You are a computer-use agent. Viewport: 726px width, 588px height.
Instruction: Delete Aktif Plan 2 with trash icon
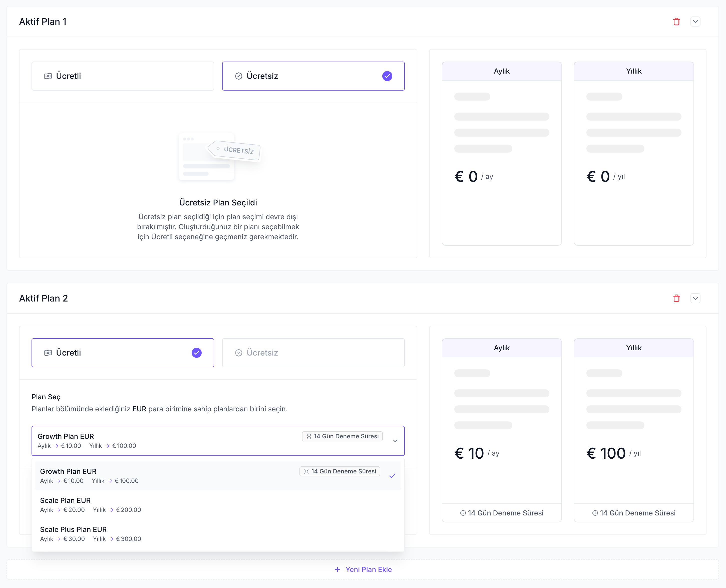click(x=676, y=299)
